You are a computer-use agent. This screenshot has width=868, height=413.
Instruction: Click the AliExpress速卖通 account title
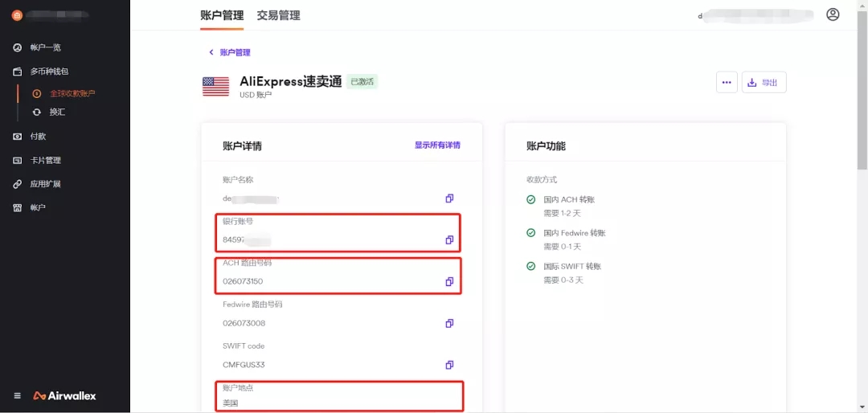[291, 81]
